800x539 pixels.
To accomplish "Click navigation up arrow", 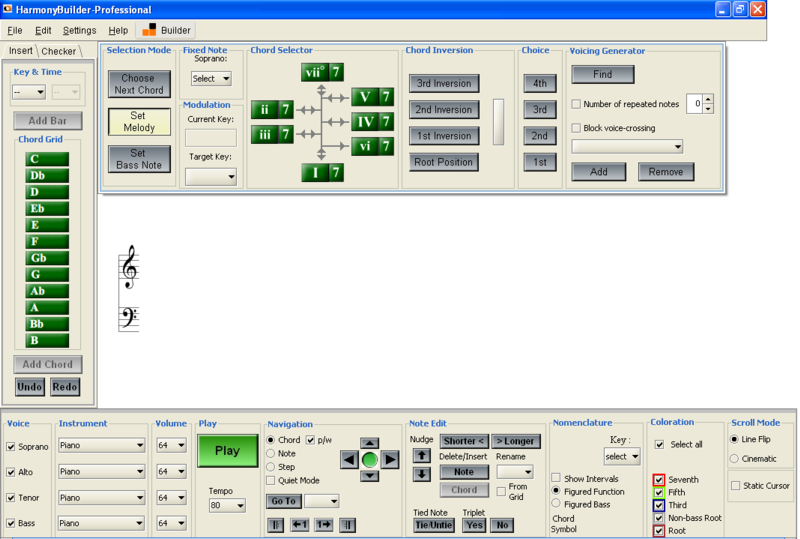I will [369, 443].
